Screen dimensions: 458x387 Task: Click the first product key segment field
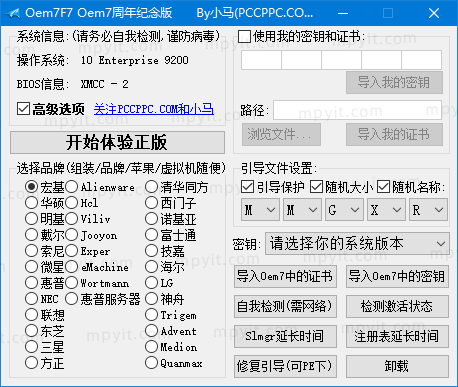[261, 60]
